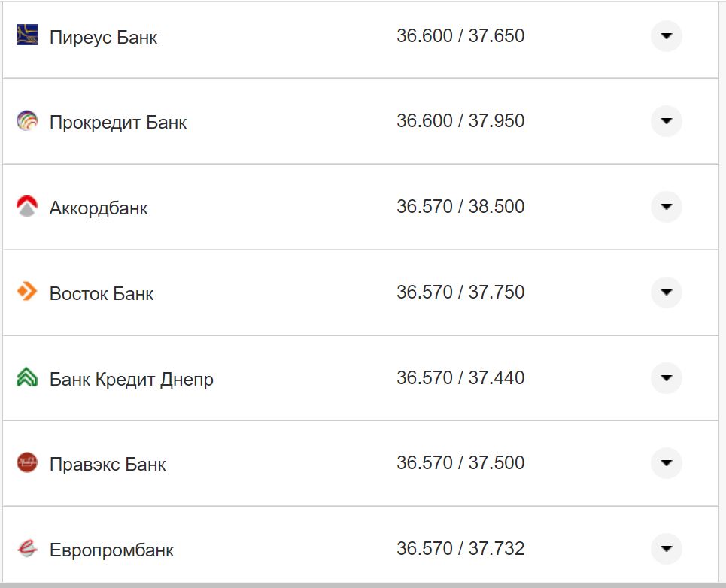Open the Прокредит Банк dropdown arrow

click(x=665, y=121)
